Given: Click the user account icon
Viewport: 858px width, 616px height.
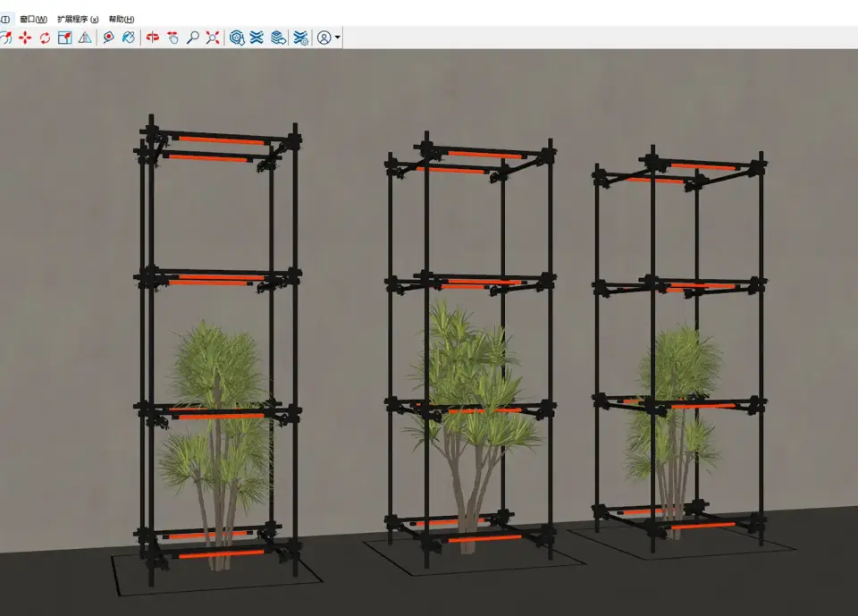Looking at the screenshot, I should 324,38.
